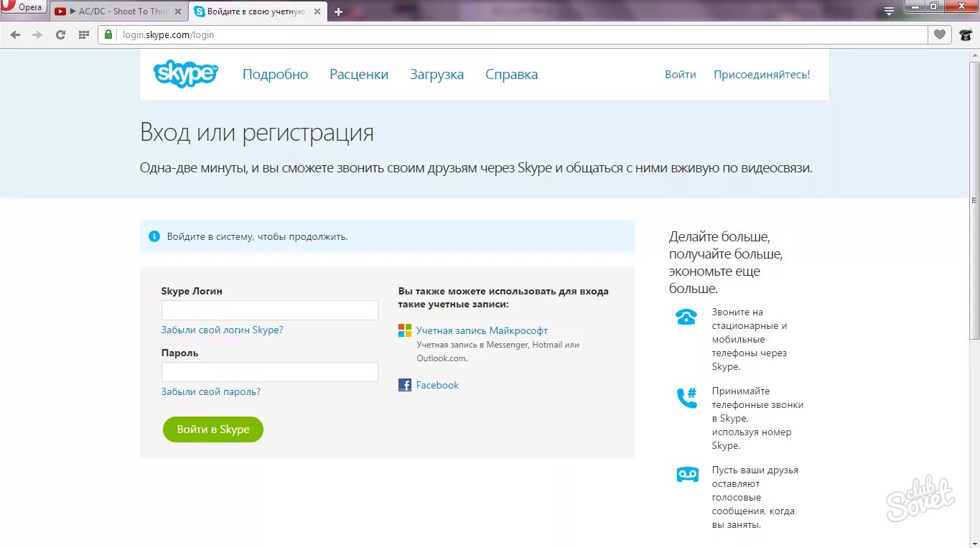This screenshot has width=980, height=548.
Task: Click the landline phone icon
Action: [x=686, y=316]
